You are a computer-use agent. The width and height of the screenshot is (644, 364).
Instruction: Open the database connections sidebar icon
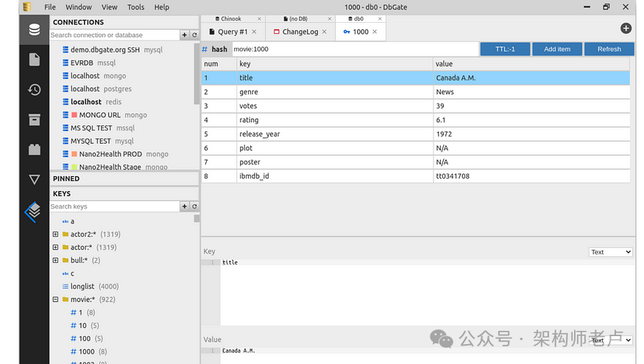click(x=34, y=30)
